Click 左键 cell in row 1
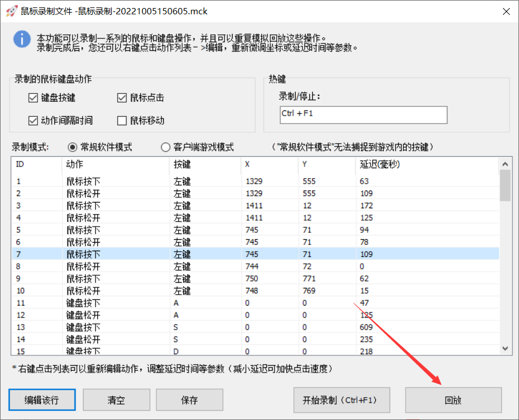This screenshot has height=420, width=519. point(182,181)
